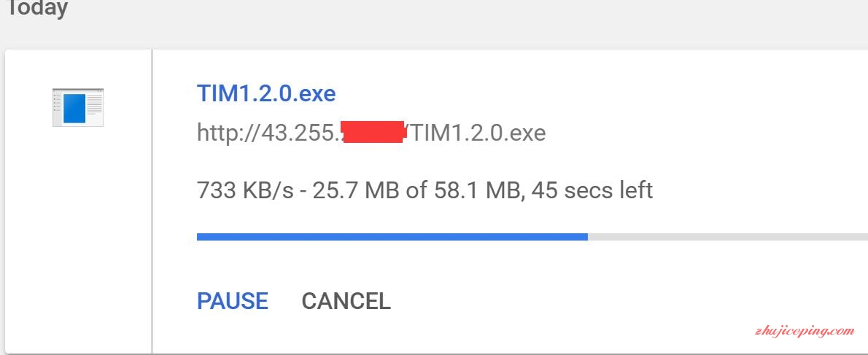Click the blue filled part of progress bar

pos(392,237)
